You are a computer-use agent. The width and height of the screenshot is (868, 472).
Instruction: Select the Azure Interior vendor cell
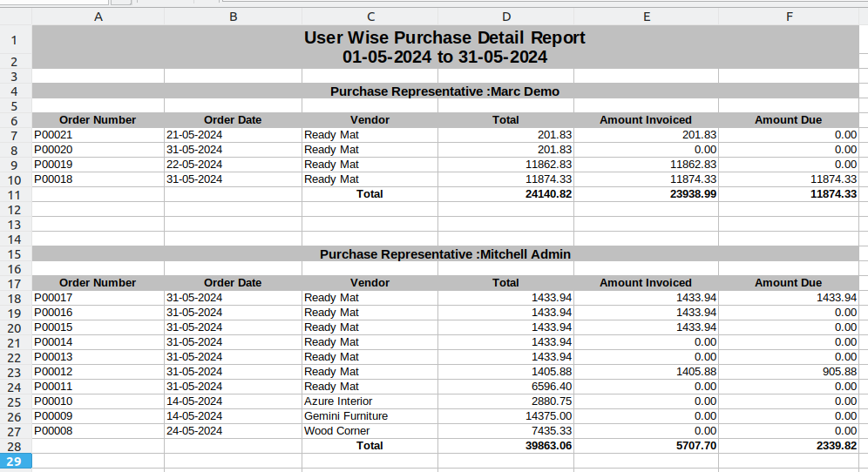coord(370,401)
